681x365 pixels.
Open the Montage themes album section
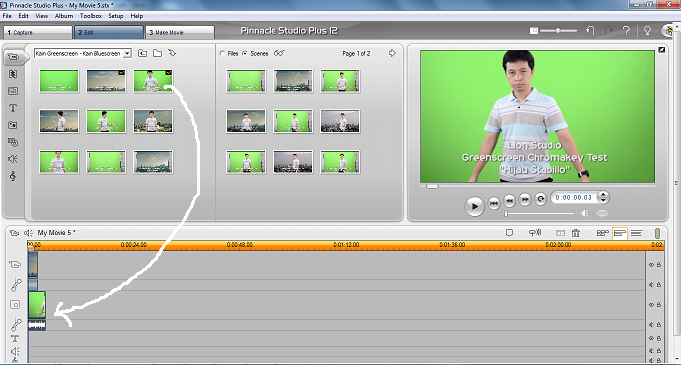pyautogui.click(x=13, y=91)
